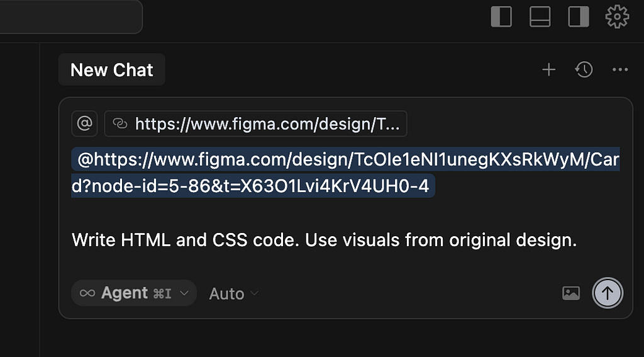Send message with up-arrow button
644x357 pixels.
coord(608,293)
